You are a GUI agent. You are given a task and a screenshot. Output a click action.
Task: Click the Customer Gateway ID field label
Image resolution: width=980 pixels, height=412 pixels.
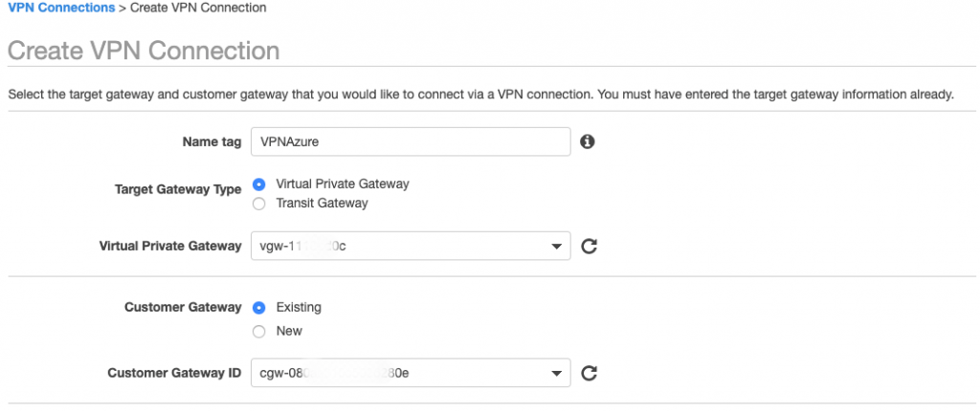click(x=174, y=373)
